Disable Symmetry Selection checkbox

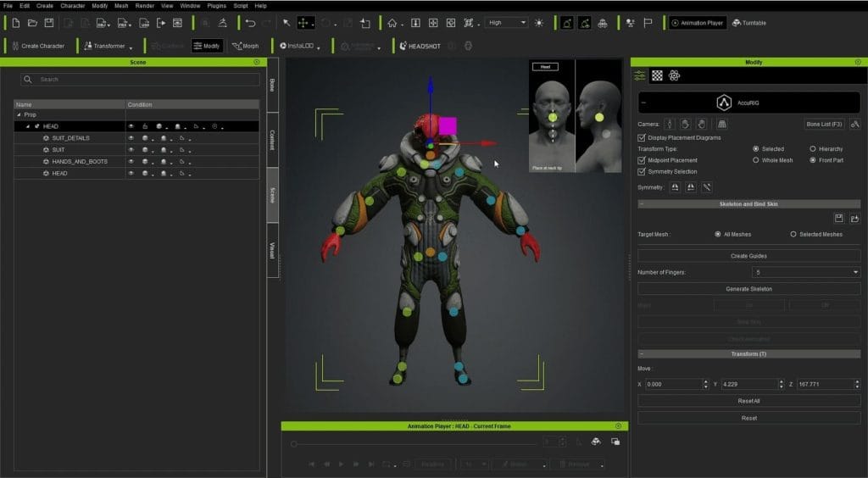642,171
